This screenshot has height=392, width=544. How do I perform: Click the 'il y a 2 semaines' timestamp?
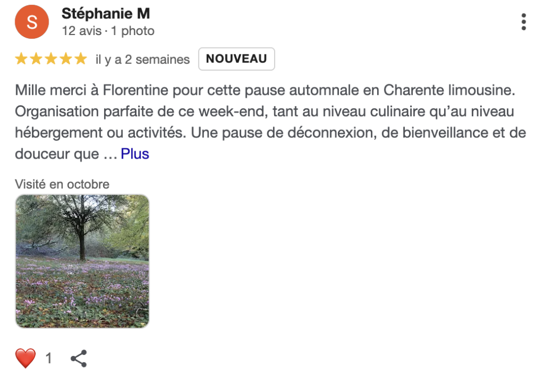click(x=142, y=60)
